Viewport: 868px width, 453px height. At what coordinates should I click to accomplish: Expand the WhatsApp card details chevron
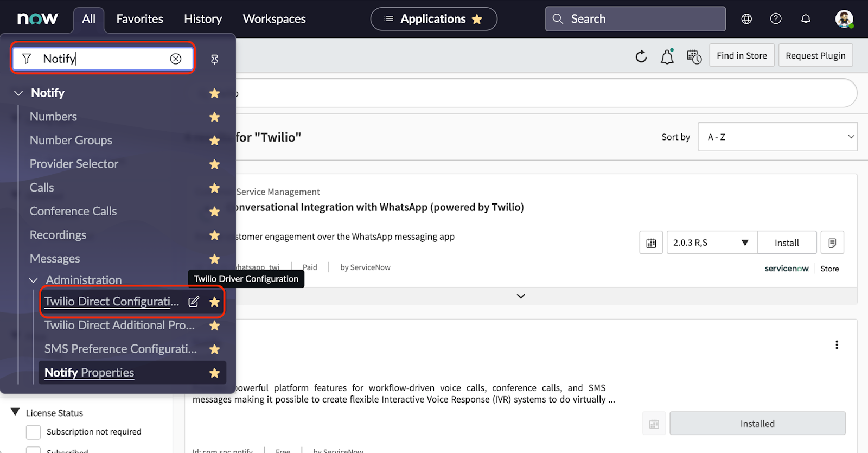[x=521, y=296]
